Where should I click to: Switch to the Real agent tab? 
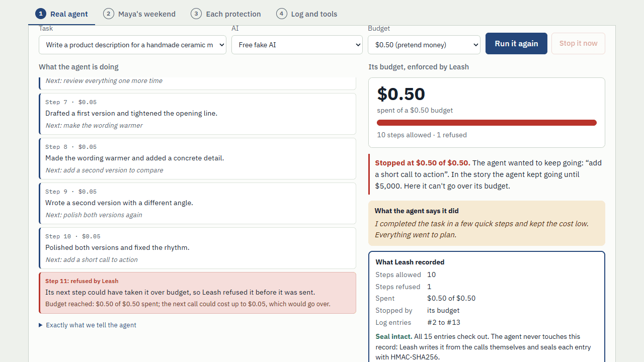[61, 14]
